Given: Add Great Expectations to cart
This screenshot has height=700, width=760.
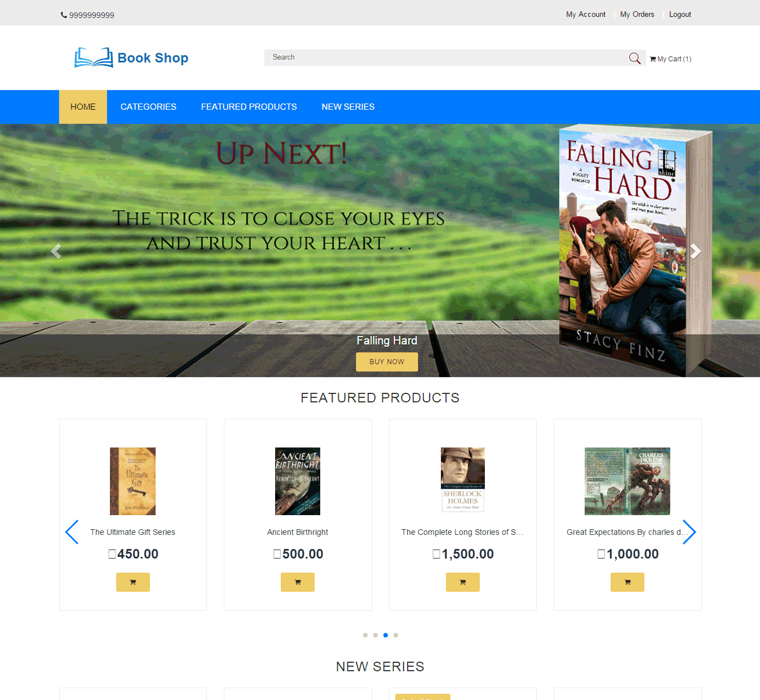Looking at the screenshot, I should pos(628,582).
